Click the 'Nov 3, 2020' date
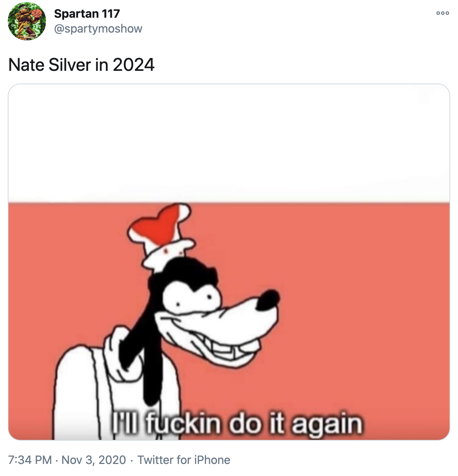The image size is (458, 476). pos(94,460)
